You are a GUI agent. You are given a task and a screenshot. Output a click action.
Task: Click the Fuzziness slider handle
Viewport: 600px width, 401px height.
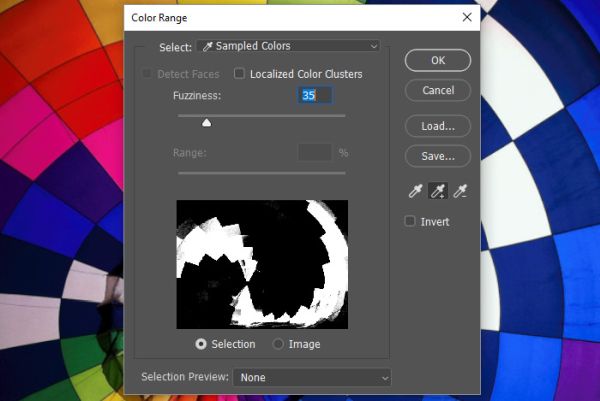click(x=207, y=122)
